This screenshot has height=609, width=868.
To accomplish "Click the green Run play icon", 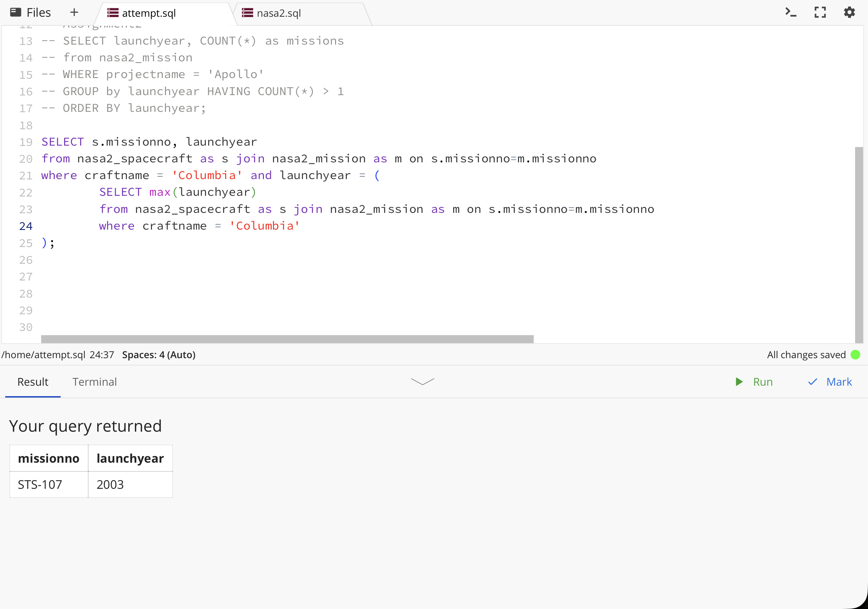I will point(739,381).
